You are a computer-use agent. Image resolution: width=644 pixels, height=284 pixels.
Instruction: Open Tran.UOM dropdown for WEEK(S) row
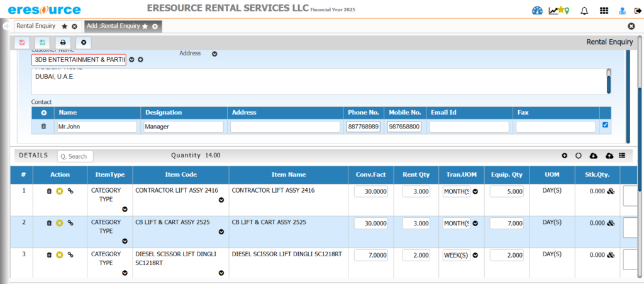[x=475, y=255]
